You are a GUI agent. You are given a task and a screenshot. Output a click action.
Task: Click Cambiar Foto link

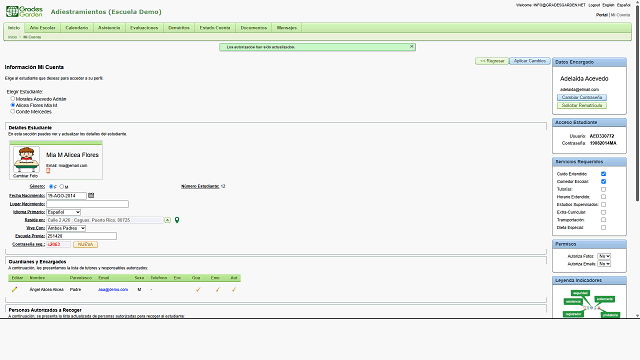click(x=25, y=176)
